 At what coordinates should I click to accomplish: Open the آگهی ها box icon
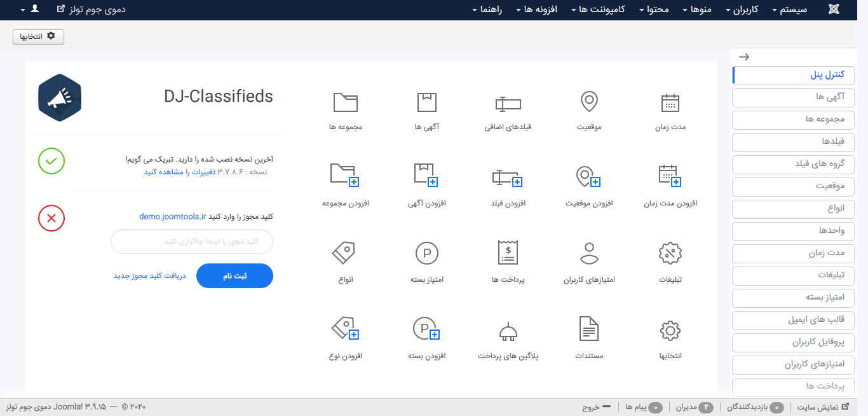[x=427, y=102]
